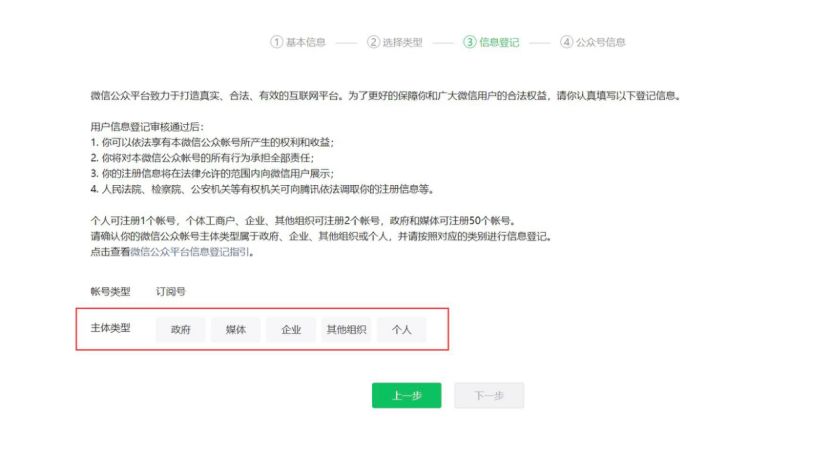
Task: Click the 订阅号 account type value
Action: click(171, 291)
